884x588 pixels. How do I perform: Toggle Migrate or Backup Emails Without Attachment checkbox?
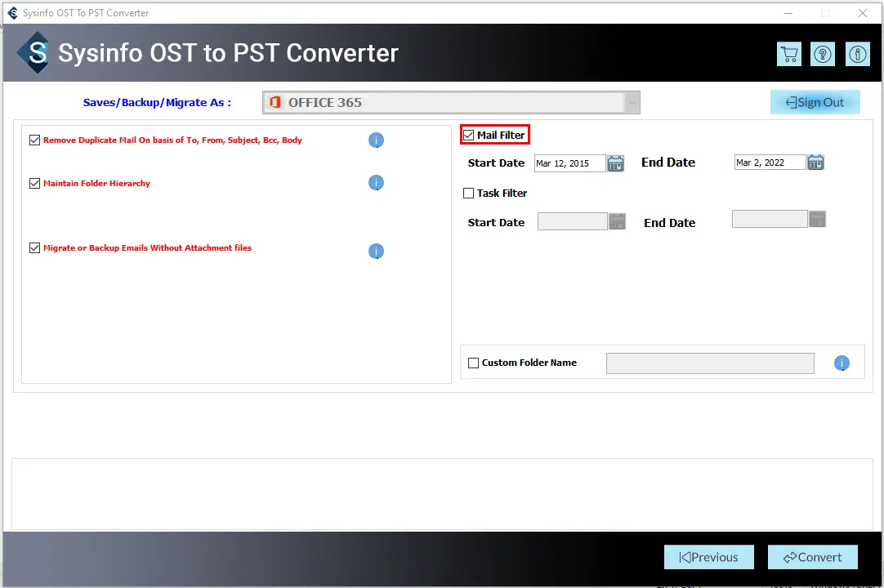[x=34, y=248]
